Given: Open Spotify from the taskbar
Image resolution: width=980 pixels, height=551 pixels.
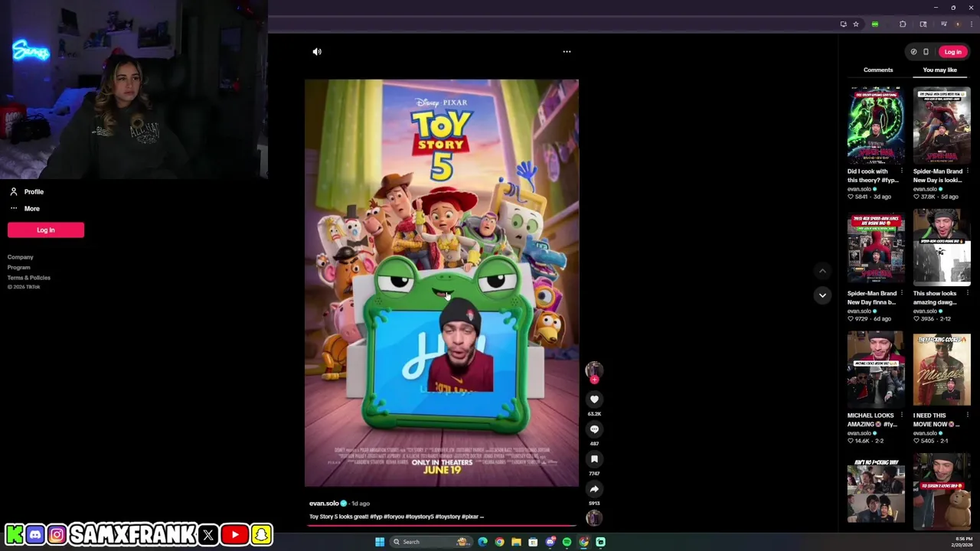Looking at the screenshot, I should click(x=567, y=542).
